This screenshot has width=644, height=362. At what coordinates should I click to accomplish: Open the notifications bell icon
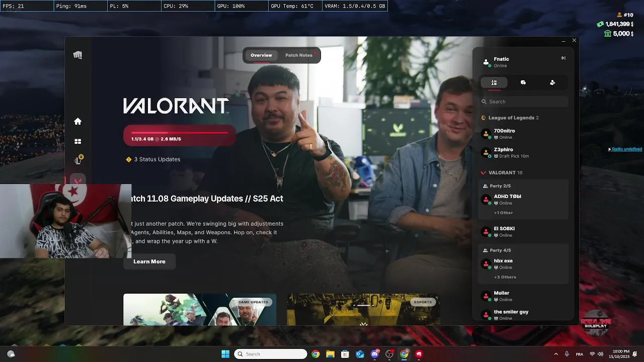tap(635, 354)
